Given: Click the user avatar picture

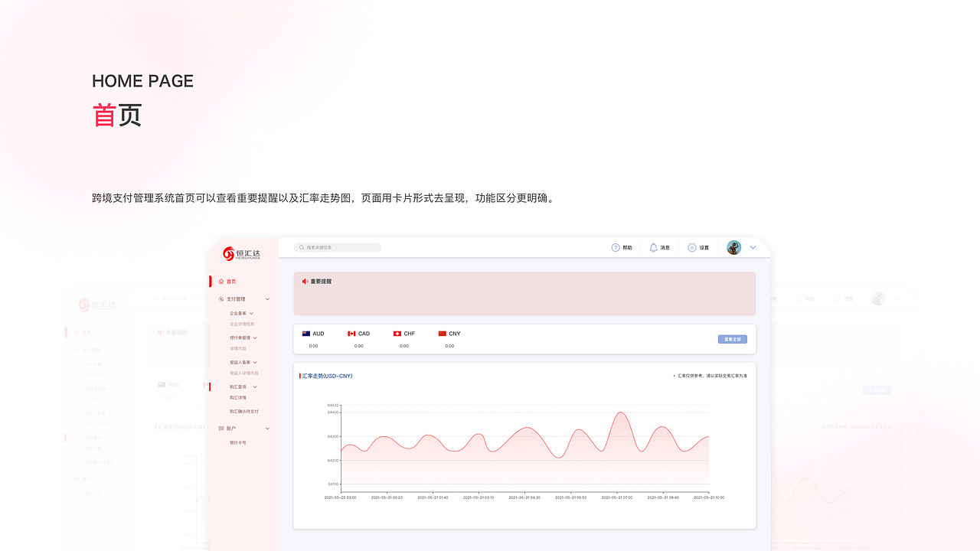Looking at the screenshot, I should point(733,247).
